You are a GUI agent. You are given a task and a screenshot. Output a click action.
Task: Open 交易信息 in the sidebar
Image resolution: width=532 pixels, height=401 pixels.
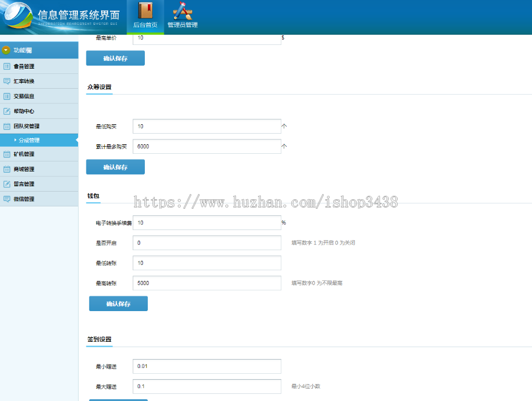[x=24, y=96]
